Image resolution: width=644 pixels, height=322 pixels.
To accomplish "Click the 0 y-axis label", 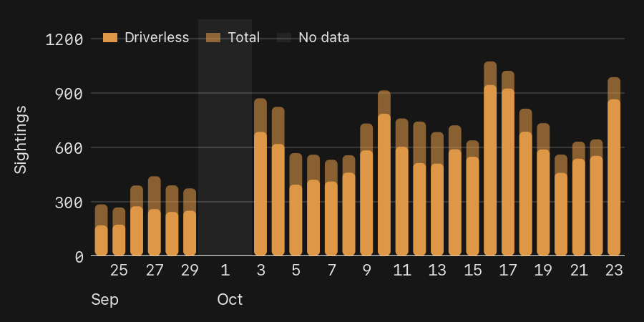I will point(79,258).
